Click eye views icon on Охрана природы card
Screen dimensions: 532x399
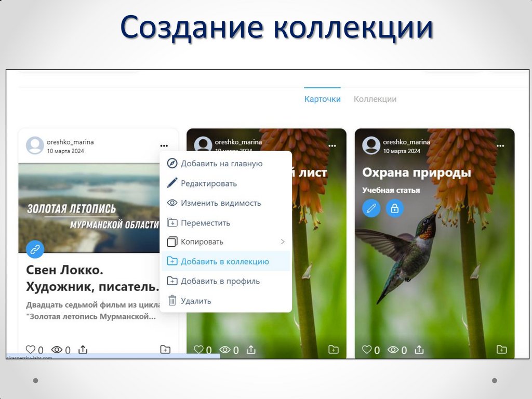393,350
